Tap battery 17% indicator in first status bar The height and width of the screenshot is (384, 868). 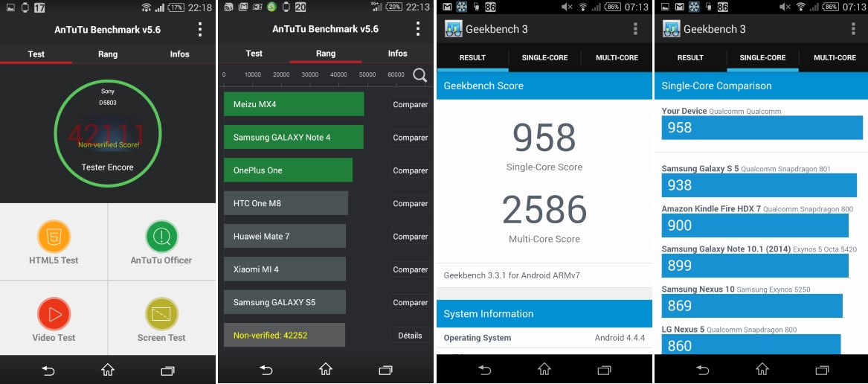[x=176, y=7]
